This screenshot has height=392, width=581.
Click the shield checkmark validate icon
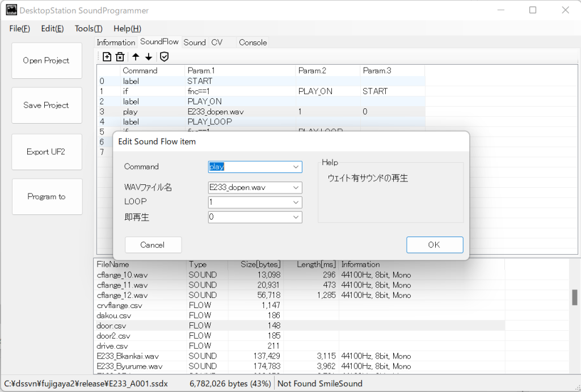(164, 57)
